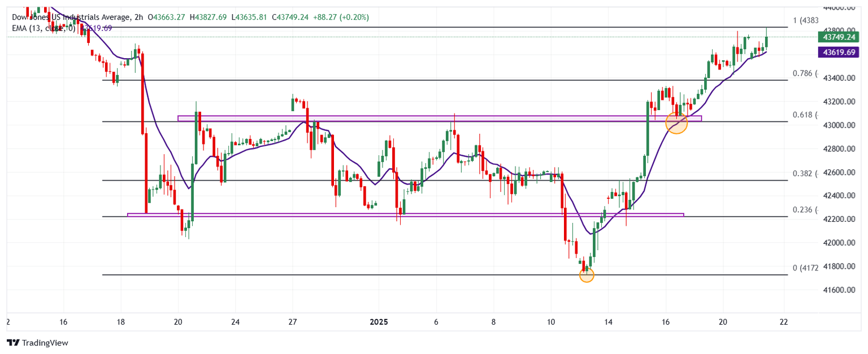Click the 2025 label on time axis
Image resolution: width=868 pixels, height=354 pixels.
(x=379, y=322)
